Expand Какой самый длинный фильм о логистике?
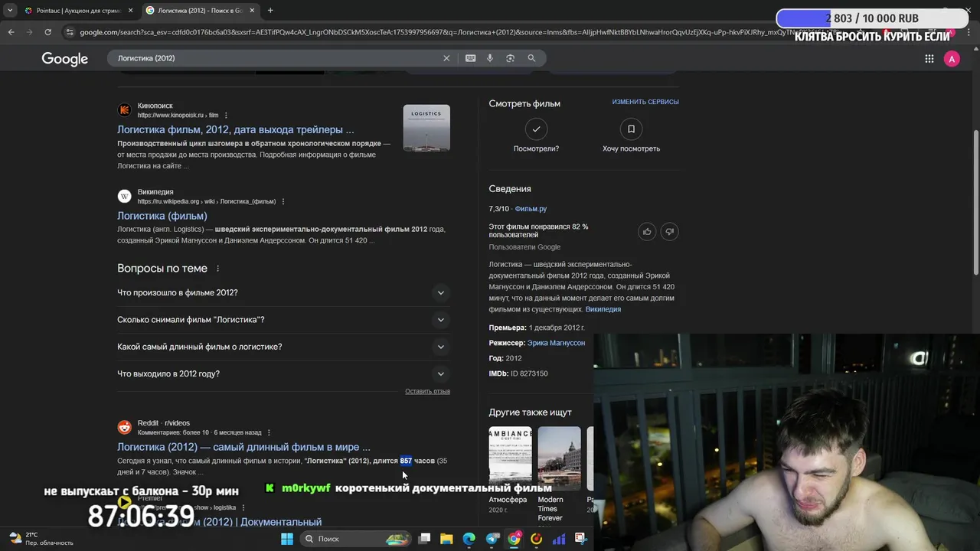The image size is (980, 551). (x=282, y=347)
